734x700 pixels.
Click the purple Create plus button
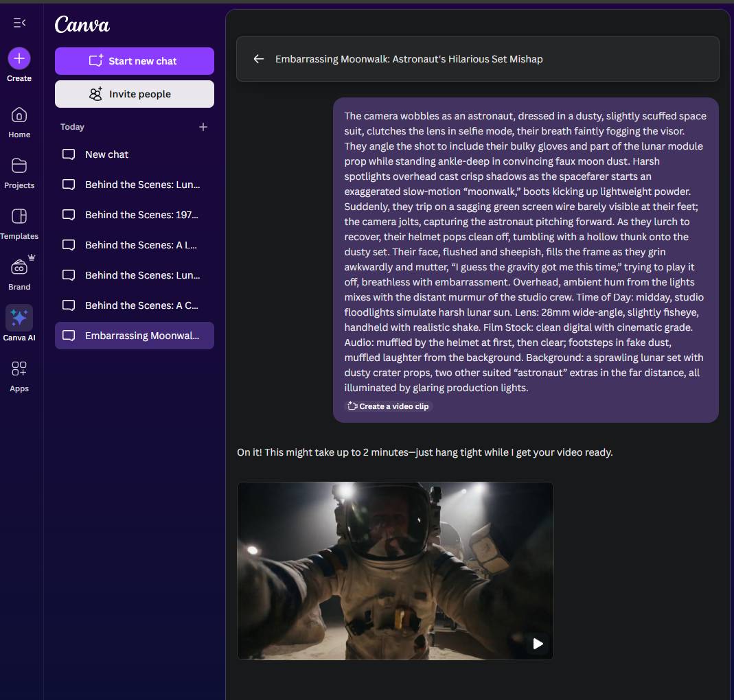pos(19,58)
